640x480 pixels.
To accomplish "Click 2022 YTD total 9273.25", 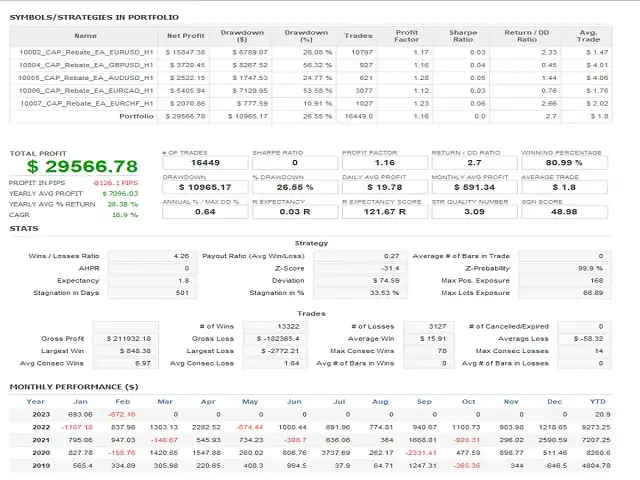I will [x=596, y=427].
